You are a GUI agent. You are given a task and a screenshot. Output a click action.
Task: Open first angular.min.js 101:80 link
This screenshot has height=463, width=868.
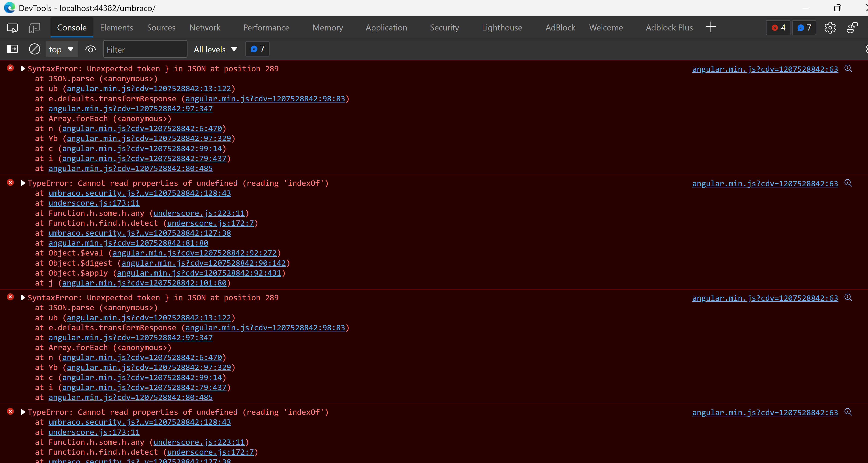144,283
